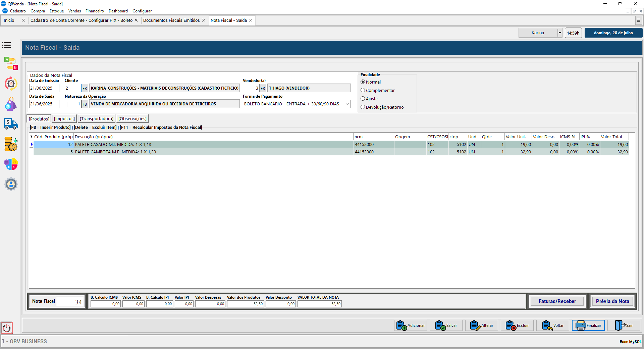Open the gold coins financial icon
This screenshot has height=349, width=644.
(11, 144)
